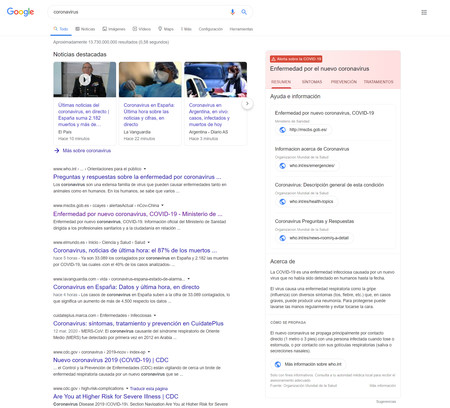Open the Google apps grid icon

coord(424,12)
